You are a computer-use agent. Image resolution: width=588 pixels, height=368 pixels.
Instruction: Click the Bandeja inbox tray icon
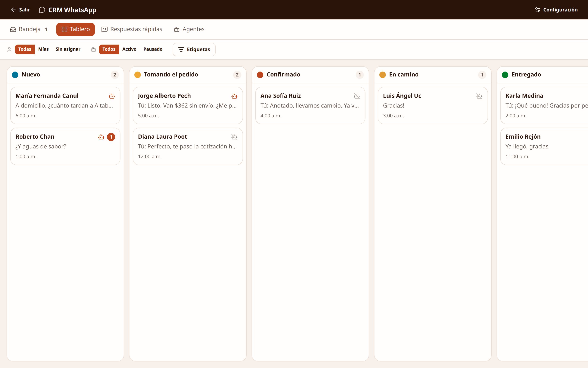coord(13,29)
